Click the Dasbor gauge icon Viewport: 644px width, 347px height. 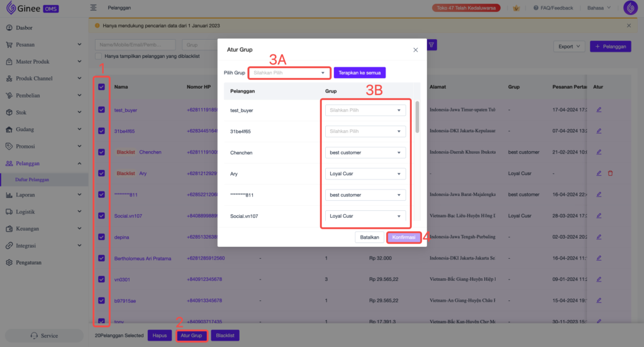[9, 28]
